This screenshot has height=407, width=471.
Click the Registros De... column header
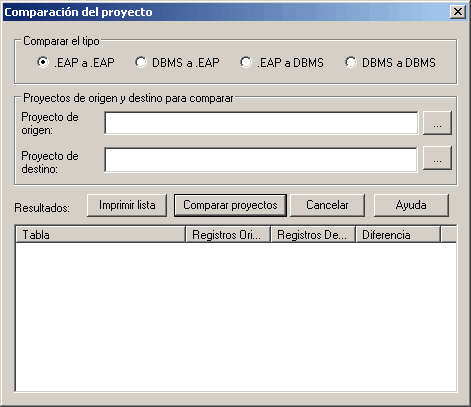click(x=313, y=235)
